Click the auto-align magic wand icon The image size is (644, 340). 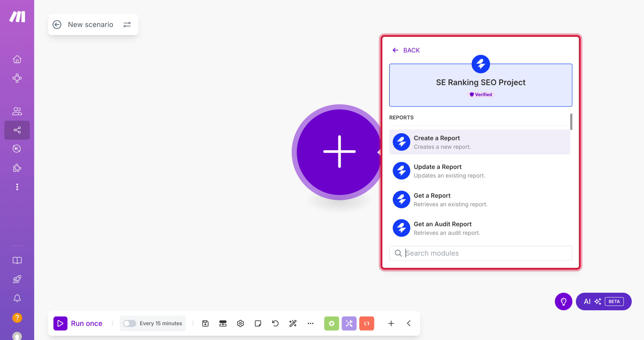click(293, 323)
